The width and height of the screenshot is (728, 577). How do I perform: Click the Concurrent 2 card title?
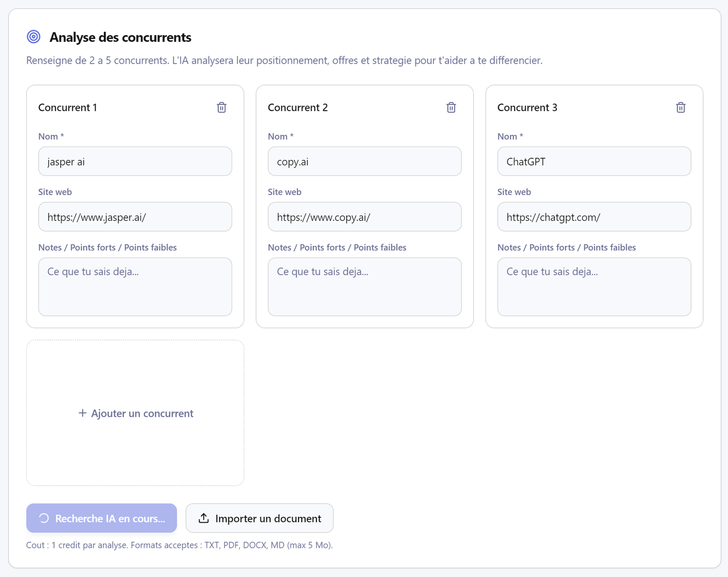298,107
